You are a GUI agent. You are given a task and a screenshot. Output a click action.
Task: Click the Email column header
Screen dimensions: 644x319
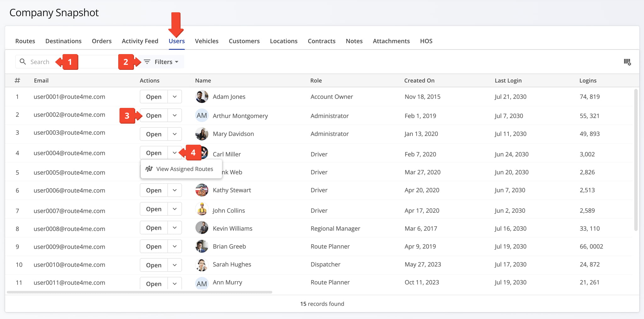click(41, 81)
